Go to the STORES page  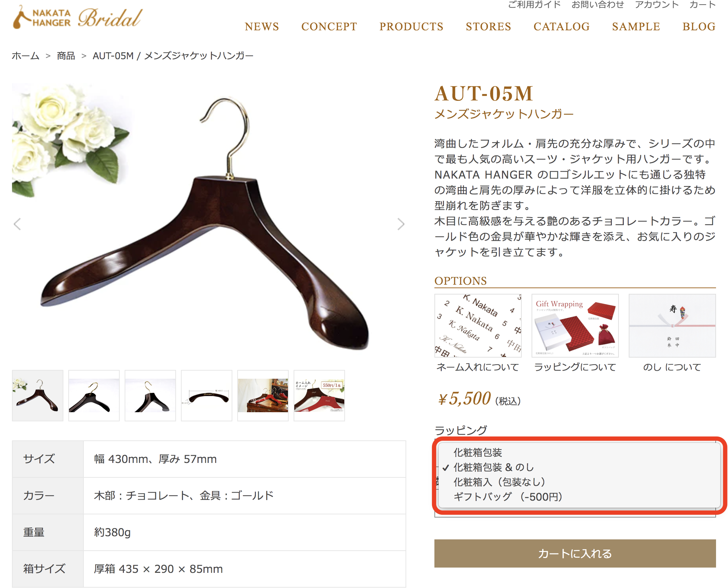tap(488, 26)
